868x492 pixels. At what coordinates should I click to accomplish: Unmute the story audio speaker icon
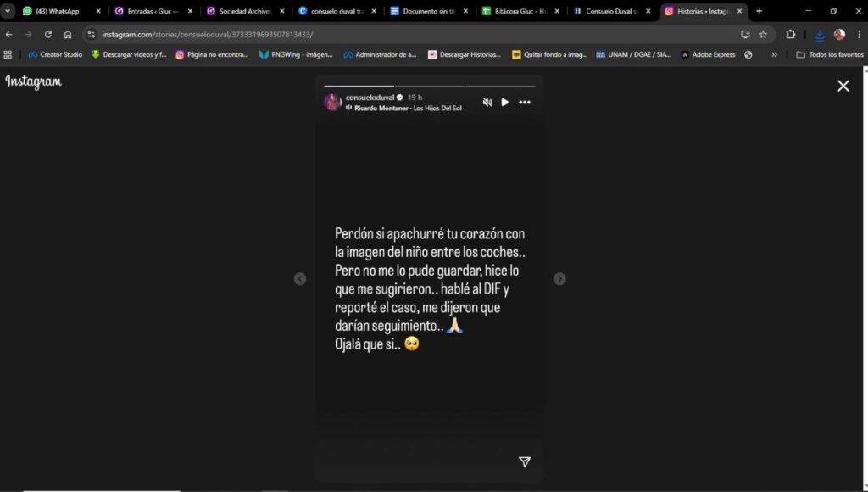pos(487,103)
